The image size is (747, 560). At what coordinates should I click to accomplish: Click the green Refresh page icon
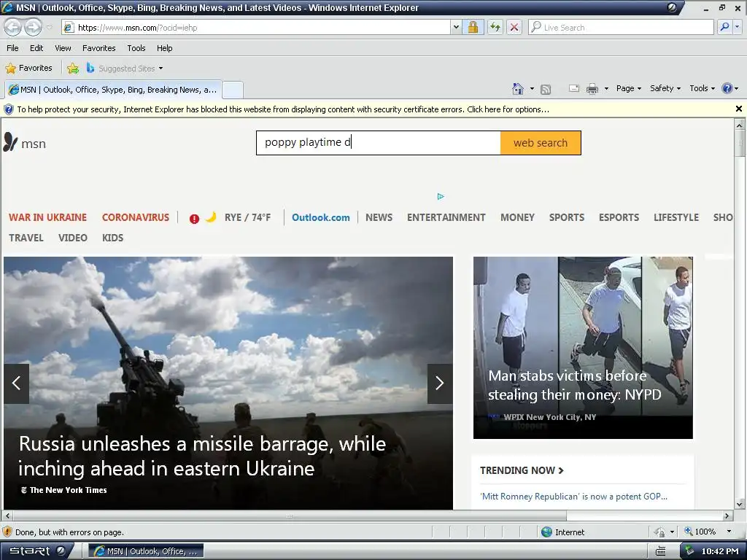495,27
